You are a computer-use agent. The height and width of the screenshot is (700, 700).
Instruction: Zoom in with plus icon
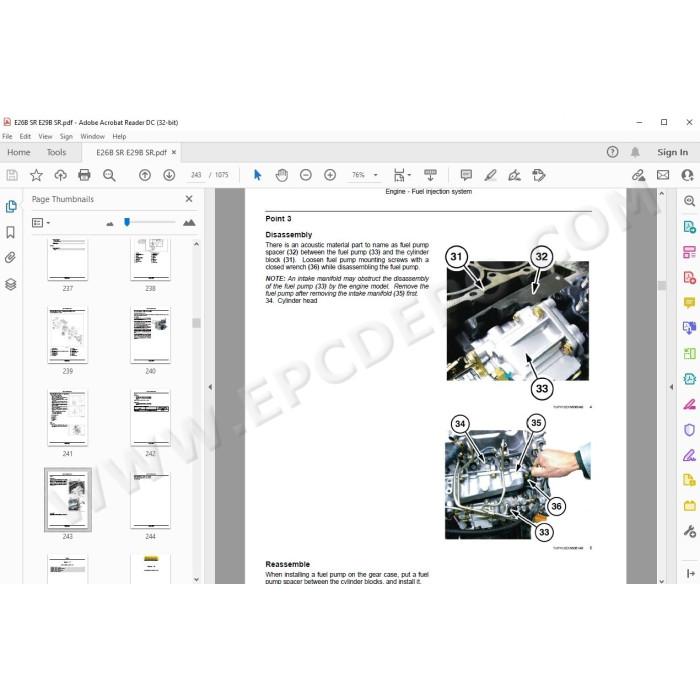tap(330, 175)
